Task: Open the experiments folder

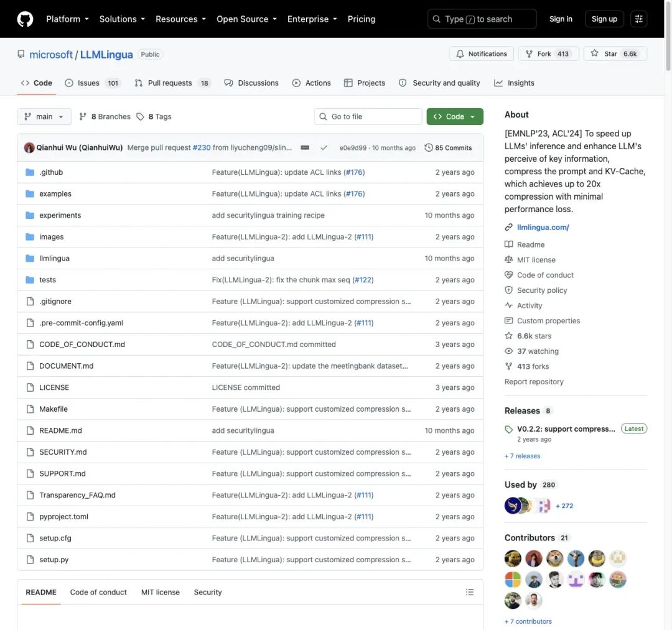Action: coord(60,215)
